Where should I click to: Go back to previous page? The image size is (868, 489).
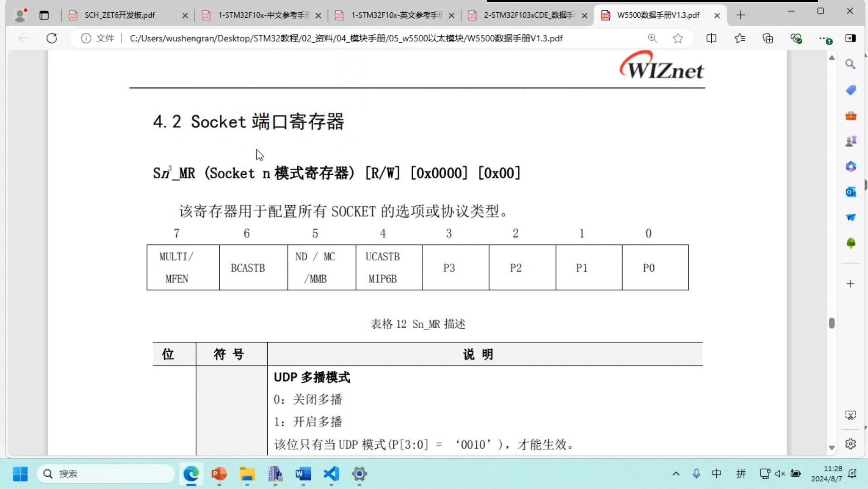tap(24, 38)
